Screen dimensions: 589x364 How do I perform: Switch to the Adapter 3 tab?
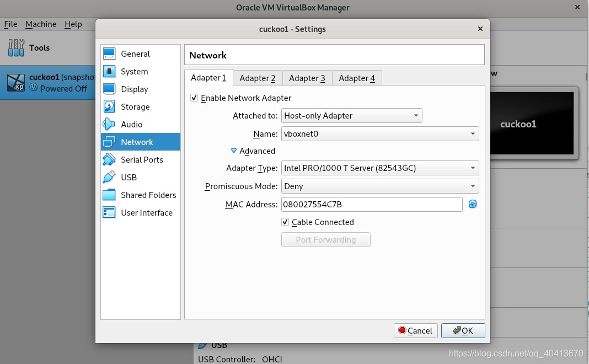coord(307,78)
